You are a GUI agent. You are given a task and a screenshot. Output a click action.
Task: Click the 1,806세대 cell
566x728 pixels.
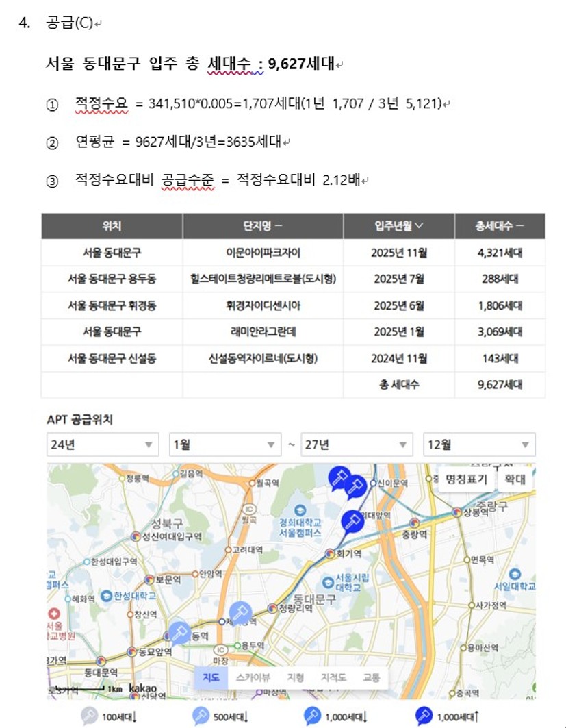(x=500, y=305)
